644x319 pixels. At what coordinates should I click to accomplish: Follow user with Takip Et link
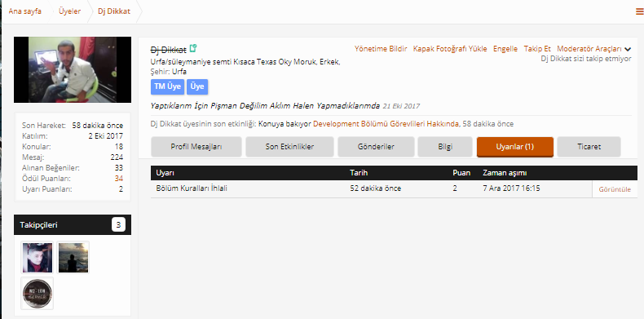click(x=537, y=49)
